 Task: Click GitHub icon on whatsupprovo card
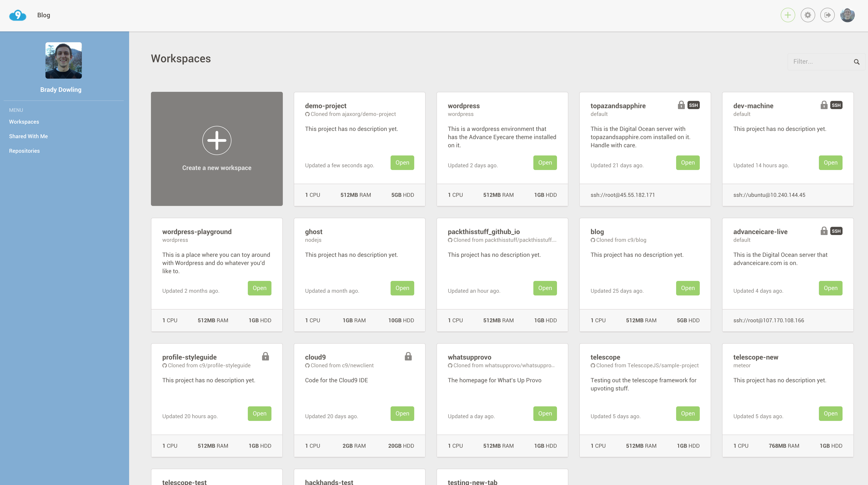click(x=450, y=365)
